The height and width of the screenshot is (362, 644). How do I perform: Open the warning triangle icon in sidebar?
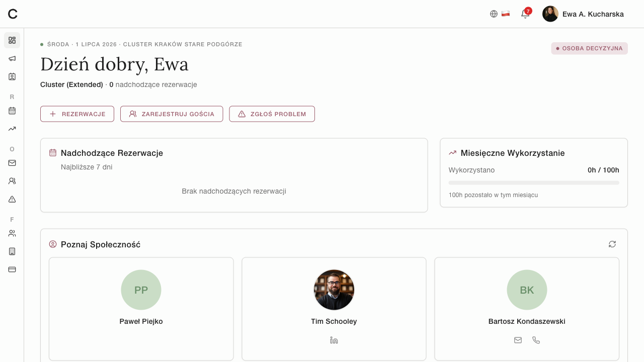[x=12, y=199]
